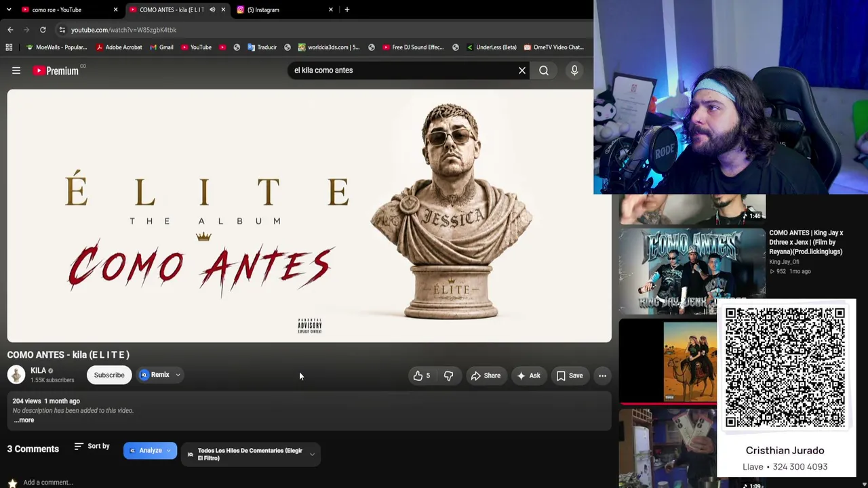Share the video
The width and height of the screenshot is (868, 488).
pyautogui.click(x=486, y=375)
